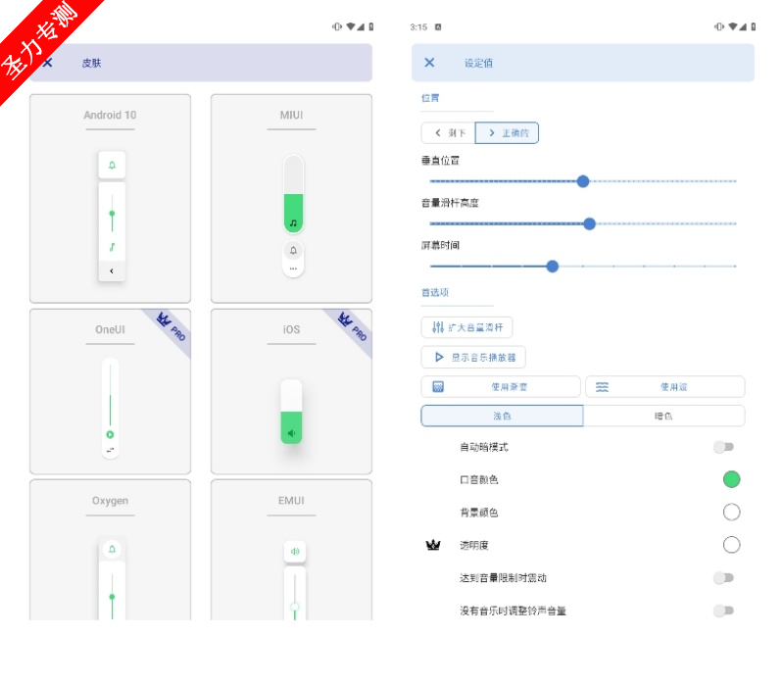Click the collapse chevron in Android 10 preview
Image resolution: width=784 pixels, height=686 pixels.
[x=112, y=271]
